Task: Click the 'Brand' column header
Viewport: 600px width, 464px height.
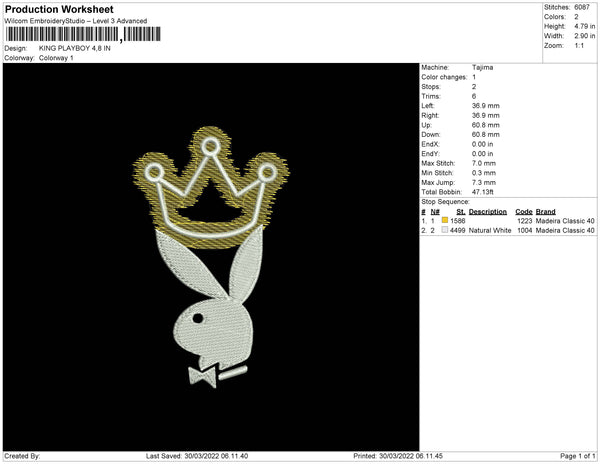Action: [545, 212]
